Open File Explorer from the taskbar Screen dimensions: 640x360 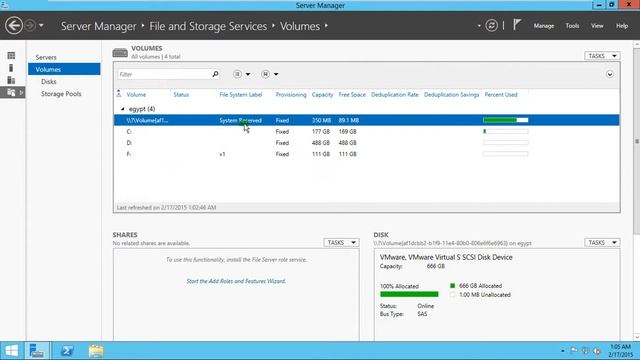(x=96, y=351)
